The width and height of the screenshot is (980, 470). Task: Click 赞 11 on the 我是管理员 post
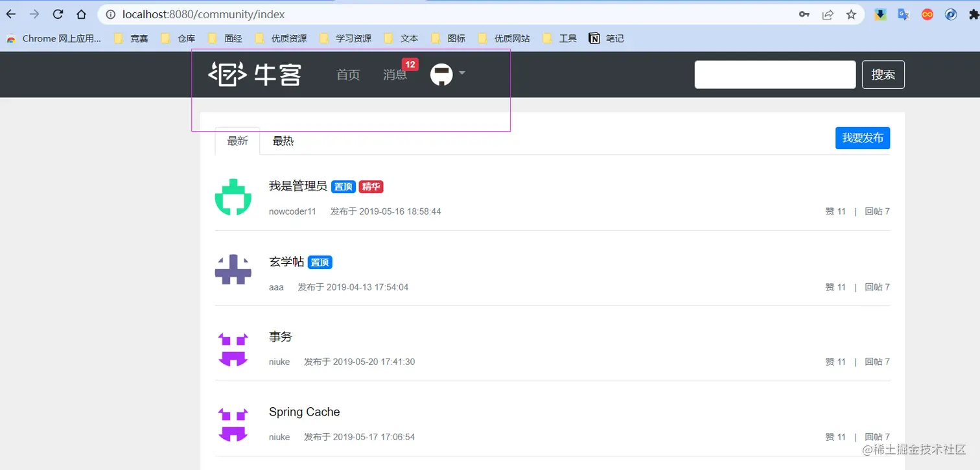tap(835, 211)
